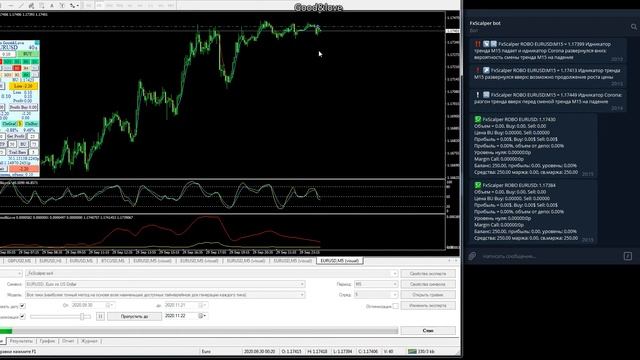The image size is (640, 360).
Task: Adjust the visualization speed slider
Action: [82, 316]
